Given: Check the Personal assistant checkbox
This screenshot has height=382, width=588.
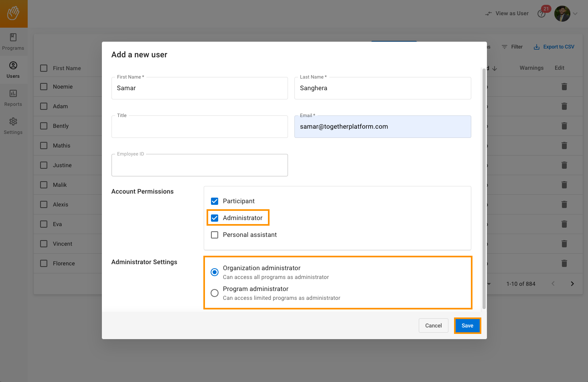Looking at the screenshot, I should (215, 235).
